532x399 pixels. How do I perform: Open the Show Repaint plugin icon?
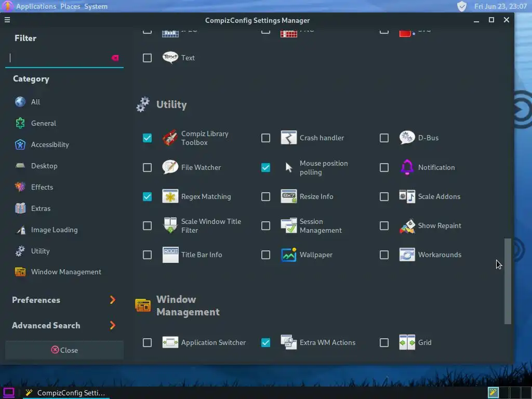(x=407, y=225)
